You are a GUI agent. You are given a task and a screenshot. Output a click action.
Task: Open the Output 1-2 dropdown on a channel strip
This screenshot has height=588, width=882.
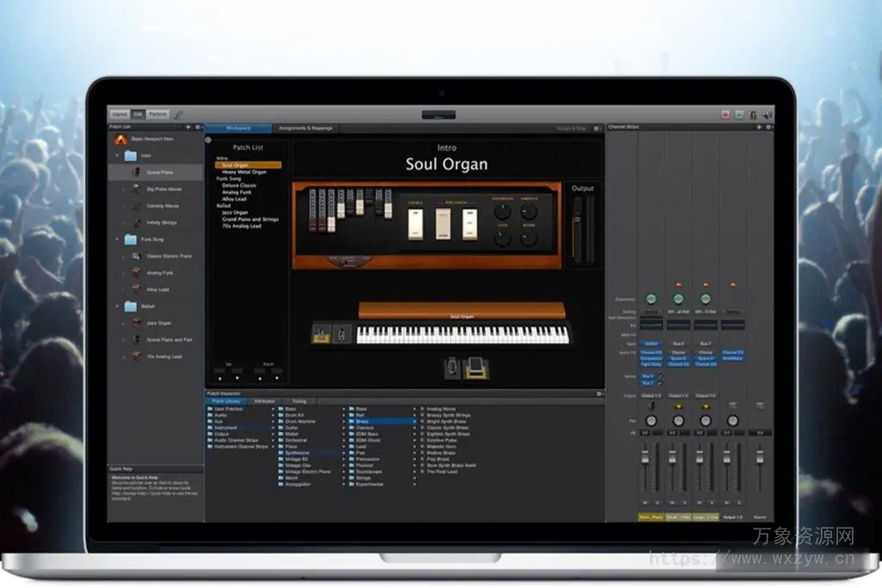pyautogui.click(x=652, y=395)
